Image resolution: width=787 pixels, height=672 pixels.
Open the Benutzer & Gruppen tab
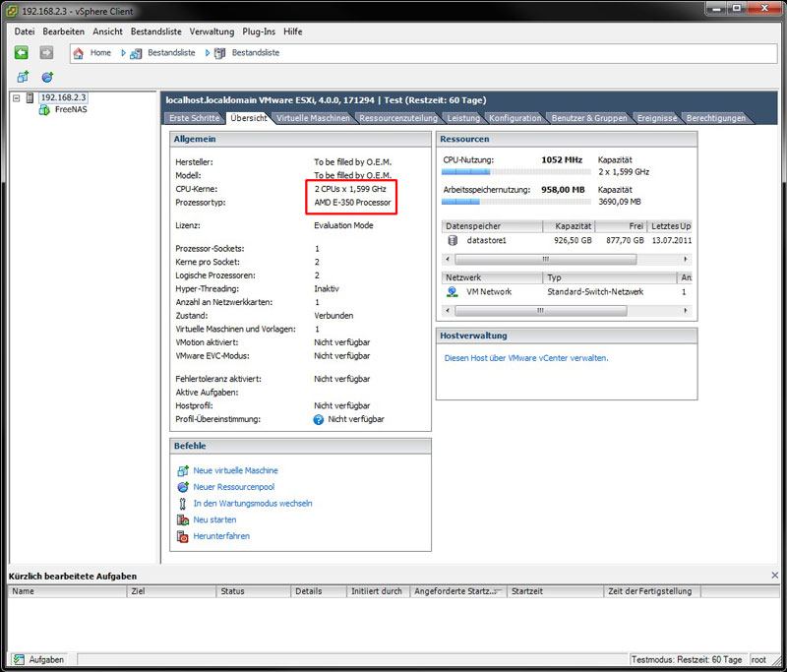point(589,118)
